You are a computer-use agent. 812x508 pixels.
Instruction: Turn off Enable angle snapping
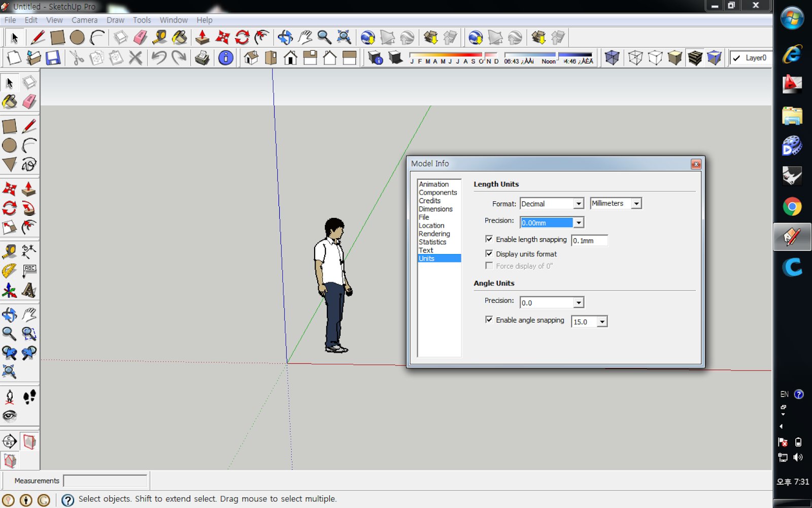489,320
